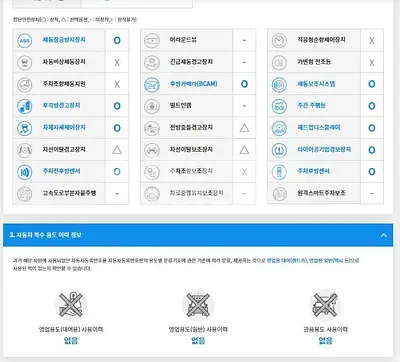Click the O status mark for 후방카메라(BCAM)
The height and width of the screenshot is (362, 400).
click(244, 84)
